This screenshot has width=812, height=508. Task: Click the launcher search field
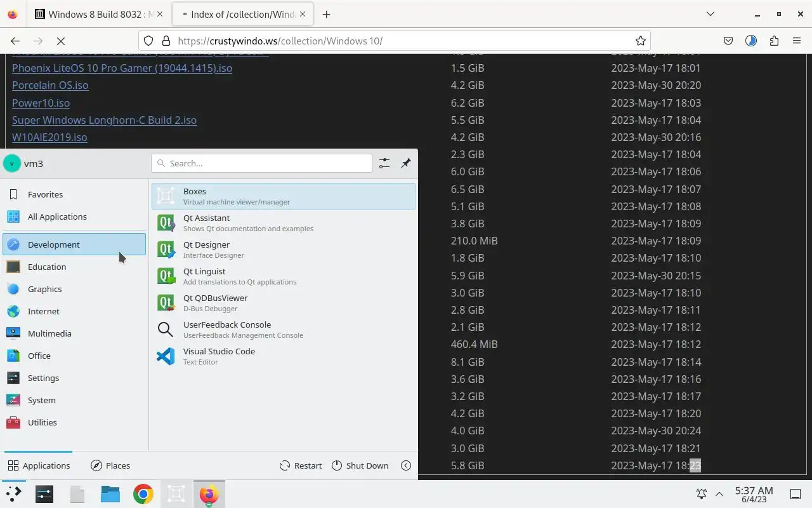[x=261, y=163]
